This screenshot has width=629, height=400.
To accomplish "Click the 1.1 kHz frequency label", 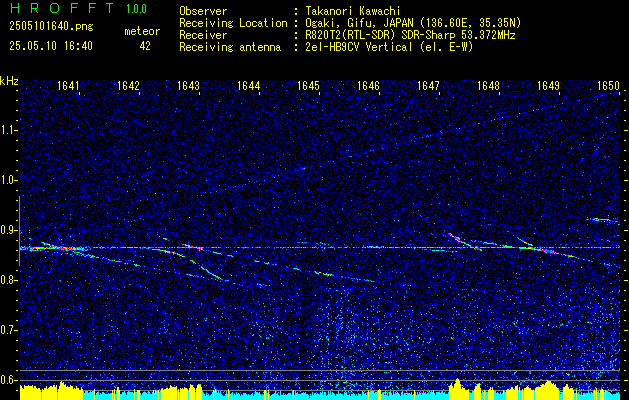I will [7, 130].
